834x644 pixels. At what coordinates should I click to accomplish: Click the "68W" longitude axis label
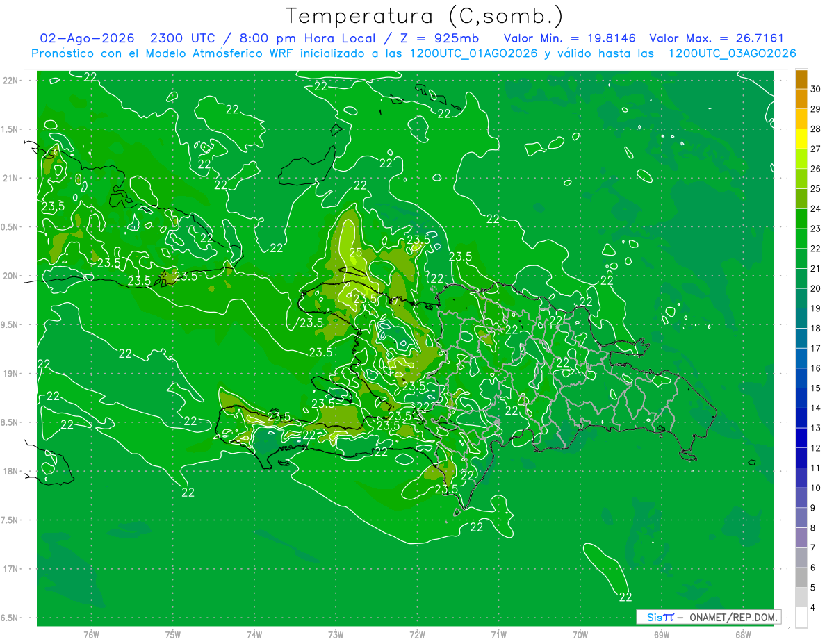pyautogui.click(x=743, y=635)
